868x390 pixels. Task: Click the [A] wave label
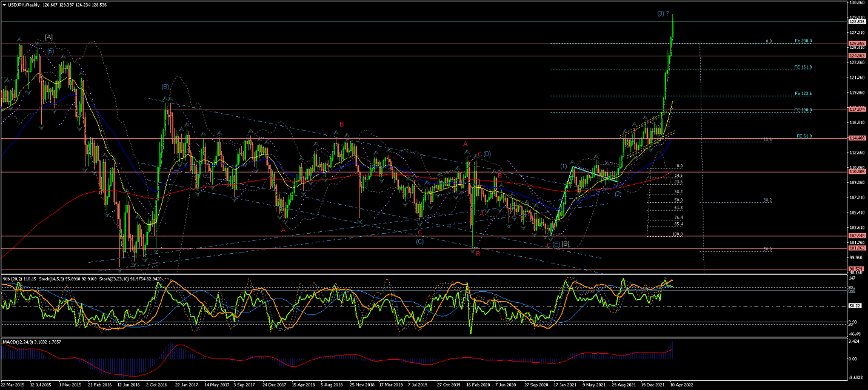coord(48,37)
